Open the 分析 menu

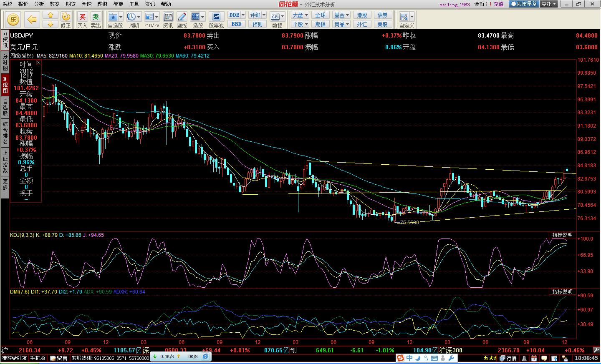[39, 4]
